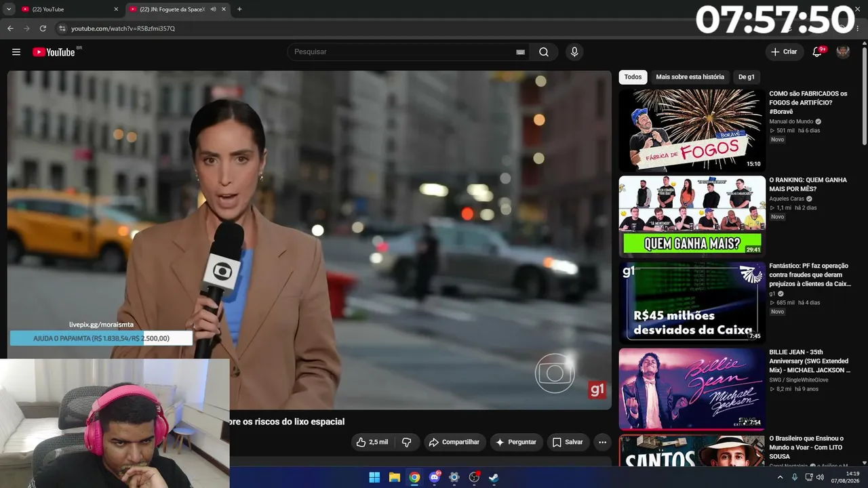
Task: Reload the current browser page
Action: (43, 28)
